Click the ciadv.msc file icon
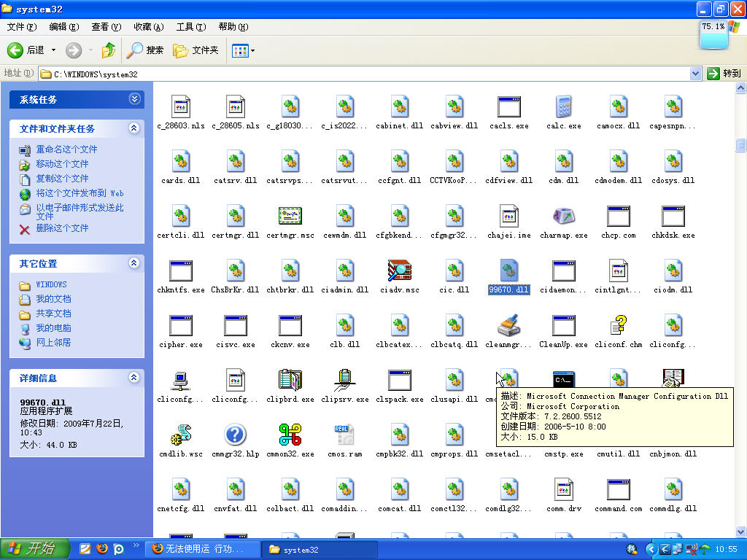747x560 pixels. (x=399, y=271)
